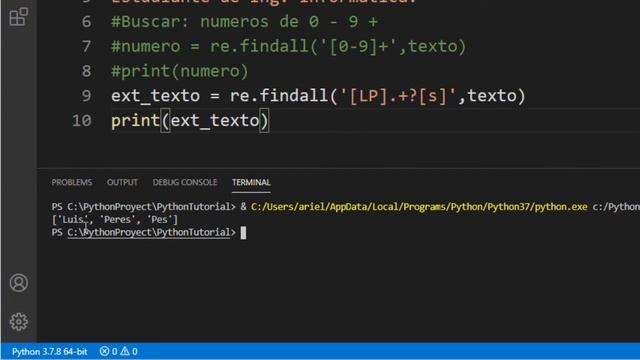Screen dimensions: 640x360
Task: Click the python.exe path in terminal command
Action: (x=419, y=207)
